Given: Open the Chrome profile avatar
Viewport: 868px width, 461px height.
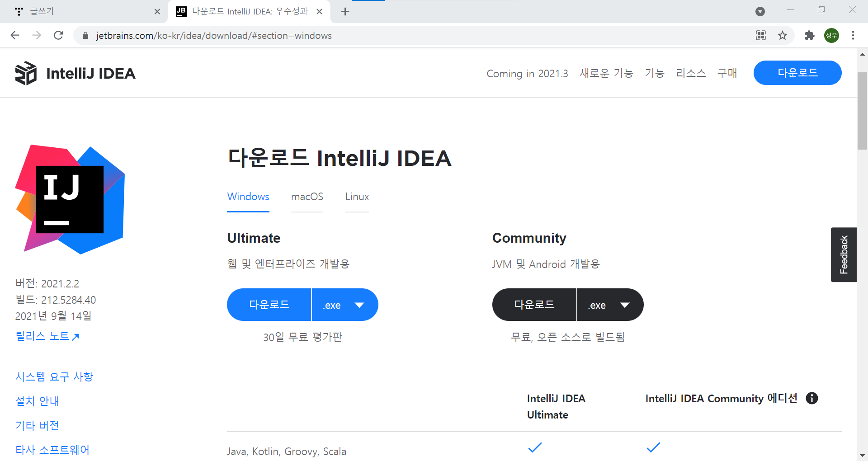Looking at the screenshot, I should point(831,35).
